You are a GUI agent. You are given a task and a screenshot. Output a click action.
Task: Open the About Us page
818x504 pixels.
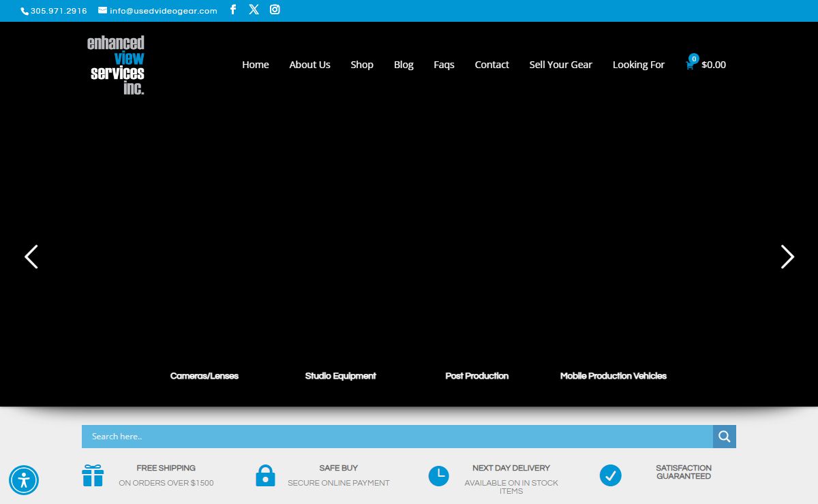(x=309, y=65)
